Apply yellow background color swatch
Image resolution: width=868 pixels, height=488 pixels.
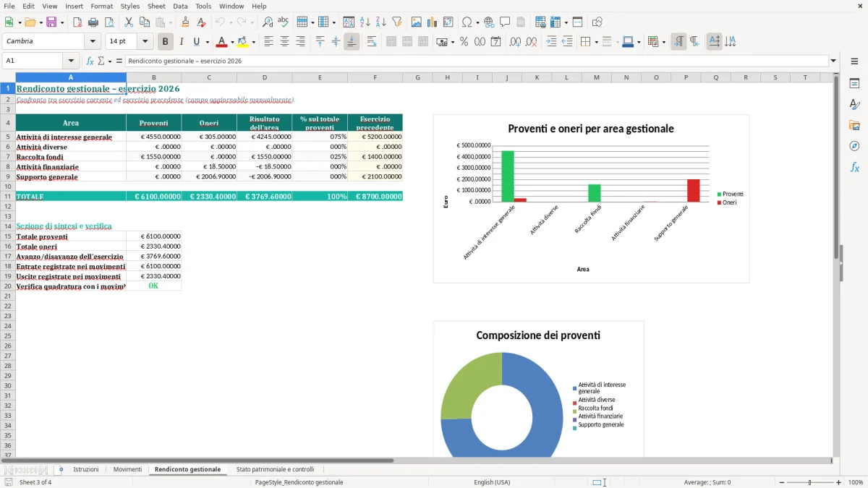[243, 42]
